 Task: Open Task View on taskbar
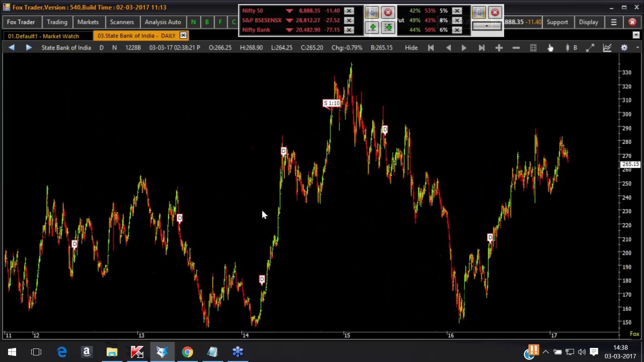36,352
